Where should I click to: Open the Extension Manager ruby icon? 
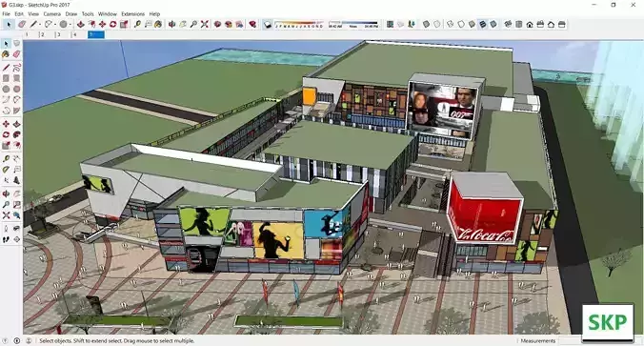pos(252,24)
